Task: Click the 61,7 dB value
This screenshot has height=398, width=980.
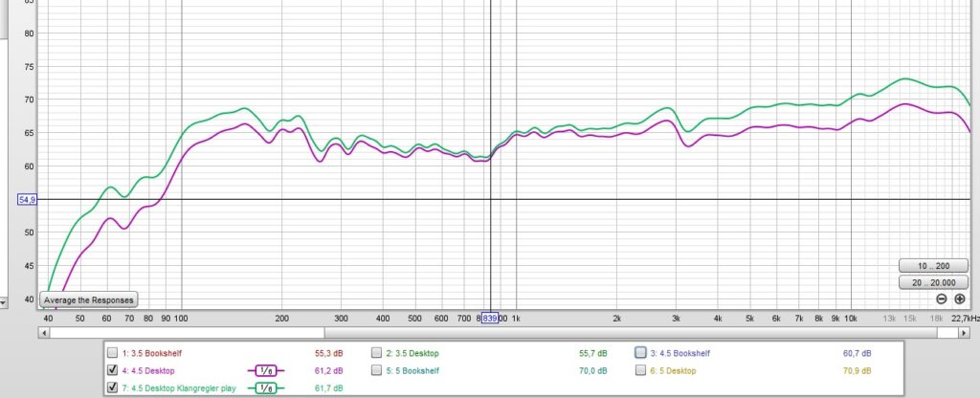Action: [x=329, y=388]
